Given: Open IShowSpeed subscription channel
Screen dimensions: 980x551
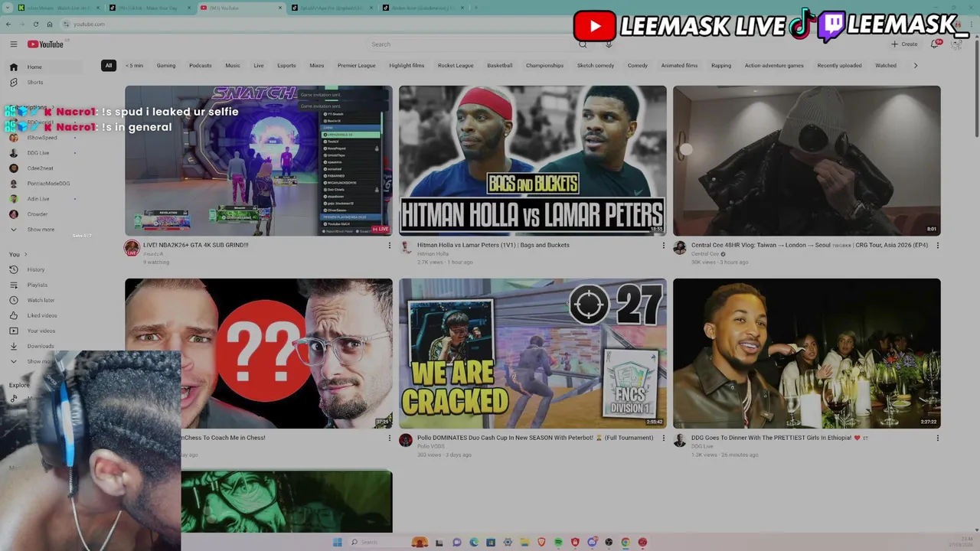Looking at the screenshot, I should (x=44, y=138).
